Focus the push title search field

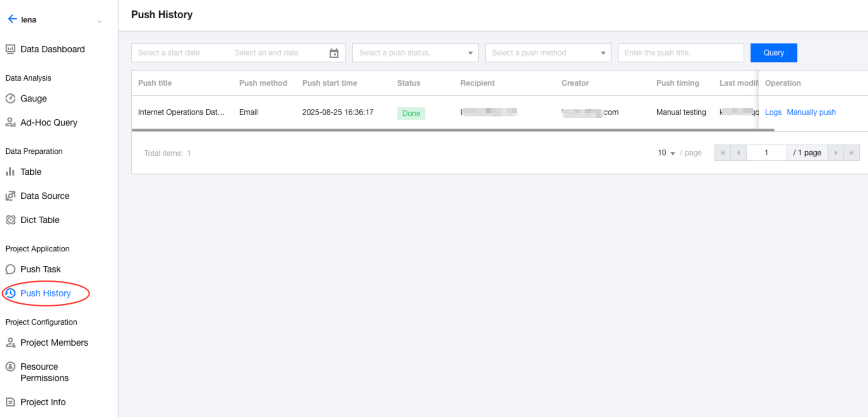point(680,53)
